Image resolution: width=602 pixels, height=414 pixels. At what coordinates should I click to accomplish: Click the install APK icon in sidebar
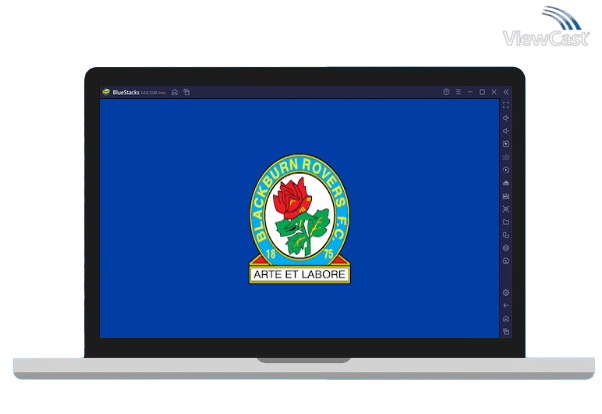point(506,183)
